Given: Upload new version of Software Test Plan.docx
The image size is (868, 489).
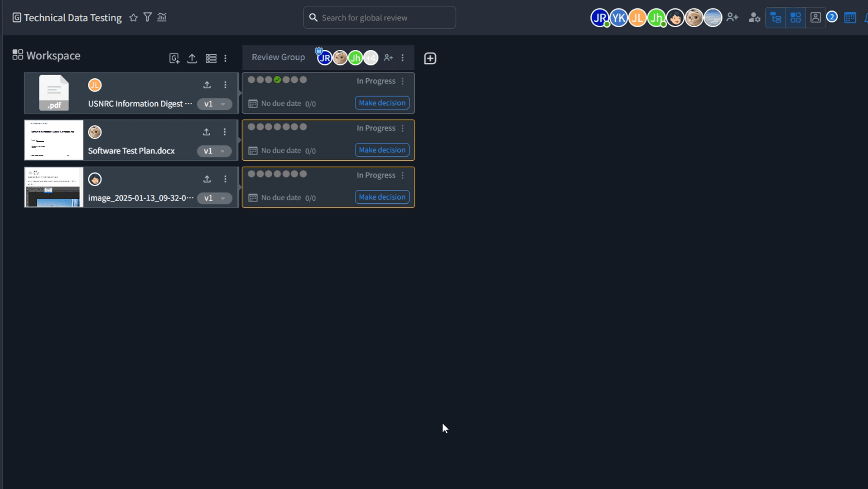Looking at the screenshot, I should click(x=207, y=132).
